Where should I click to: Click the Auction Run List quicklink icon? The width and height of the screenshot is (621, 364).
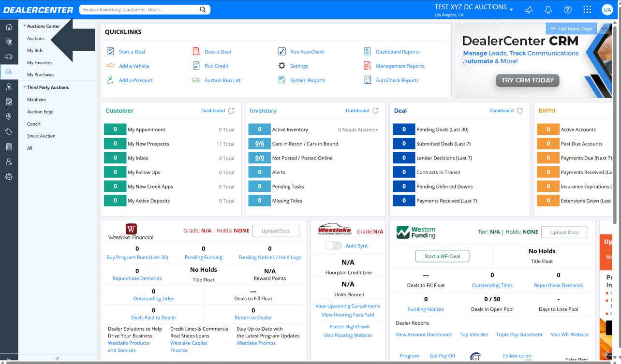click(x=196, y=80)
